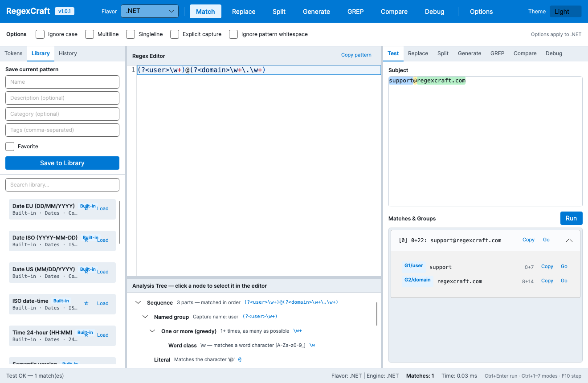
Task: Click Copy pattern link
Action: pos(356,55)
